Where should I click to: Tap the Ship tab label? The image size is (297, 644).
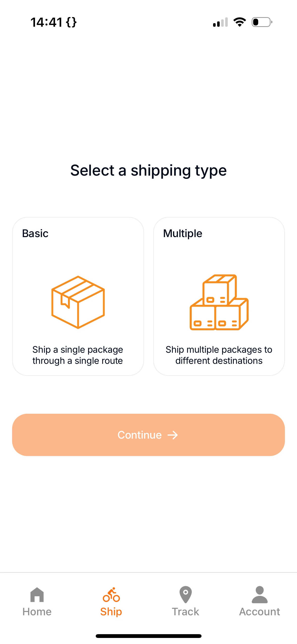111,612
